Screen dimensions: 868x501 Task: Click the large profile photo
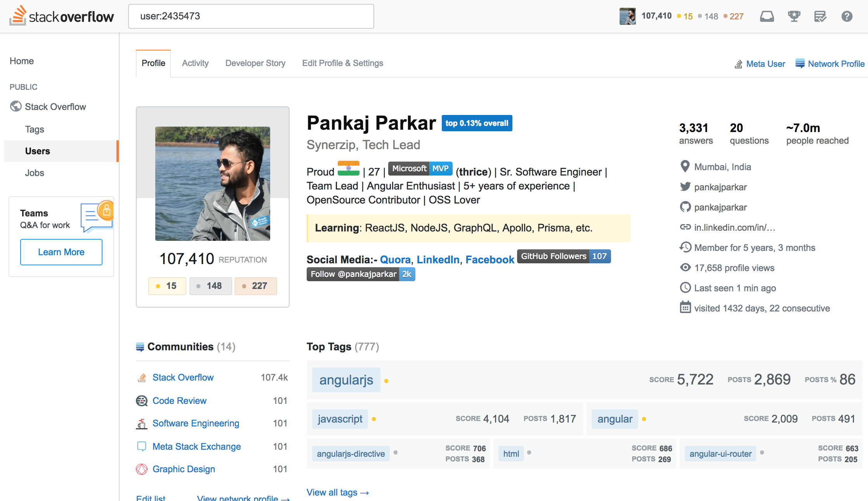click(x=212, y=183)
